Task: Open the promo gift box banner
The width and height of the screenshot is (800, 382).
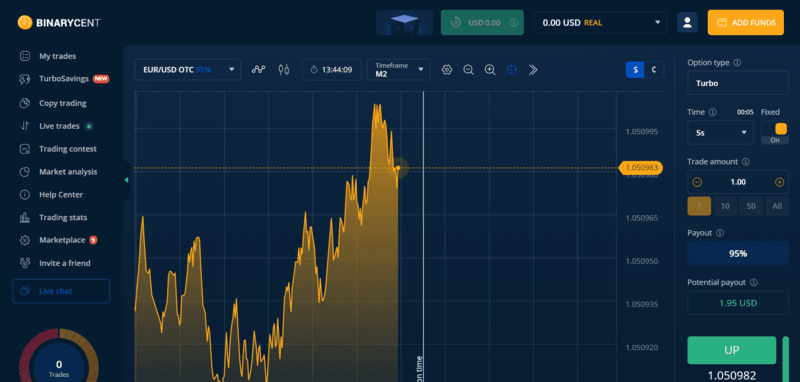Action: [x=405, y=22]
